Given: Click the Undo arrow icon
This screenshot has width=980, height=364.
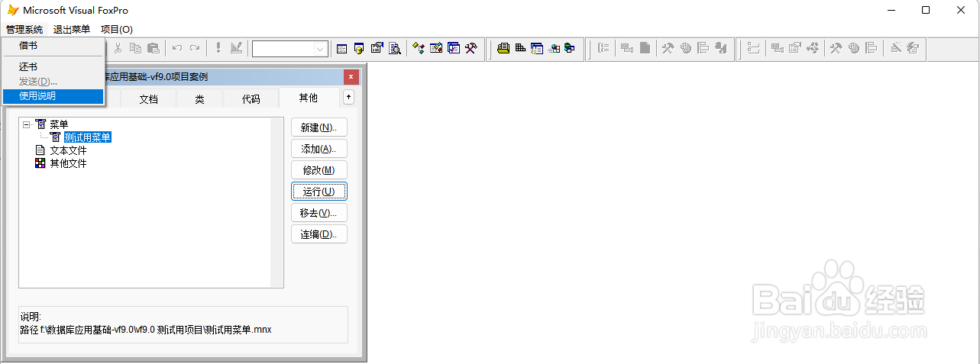Looking at the screenshot, I should tap(177, 48).
